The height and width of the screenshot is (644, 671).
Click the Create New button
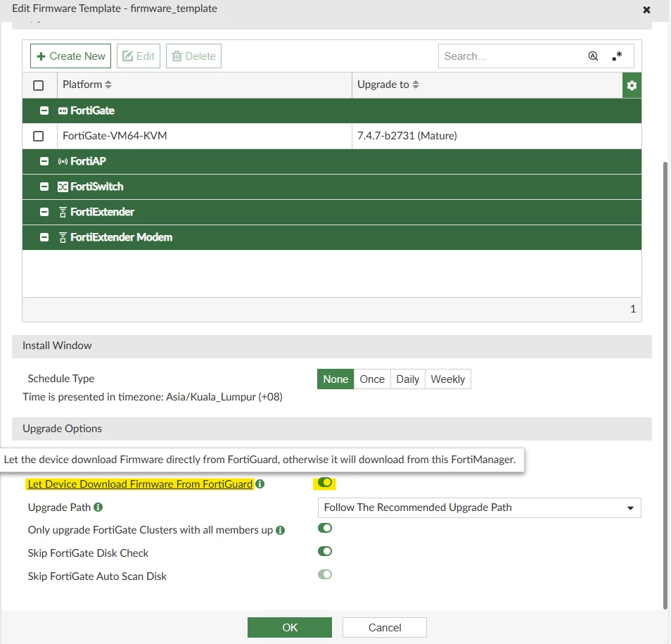click(x=70, y=56)
